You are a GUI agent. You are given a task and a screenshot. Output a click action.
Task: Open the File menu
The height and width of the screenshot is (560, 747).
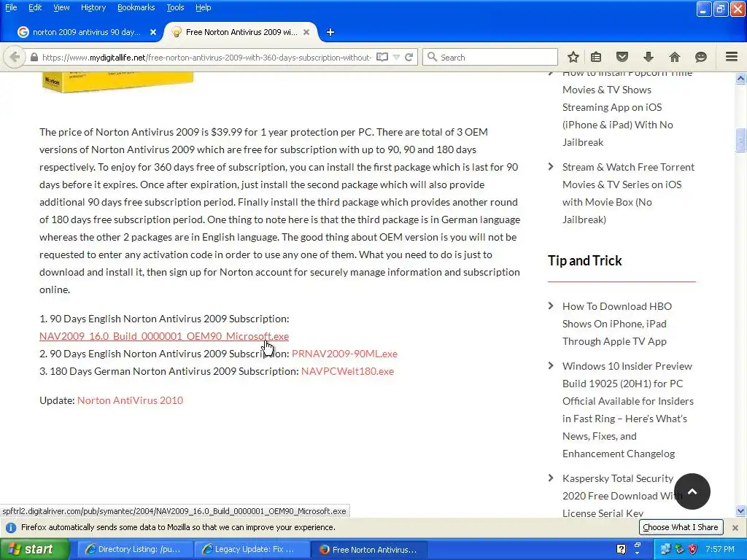click(11, 7)
